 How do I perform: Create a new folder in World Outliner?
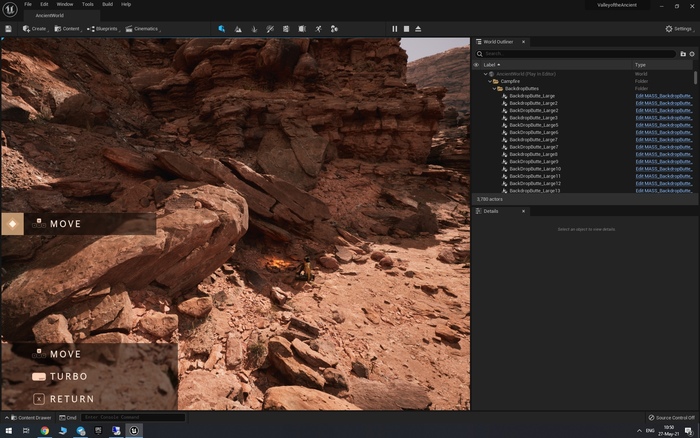click(x=683, y=54)
